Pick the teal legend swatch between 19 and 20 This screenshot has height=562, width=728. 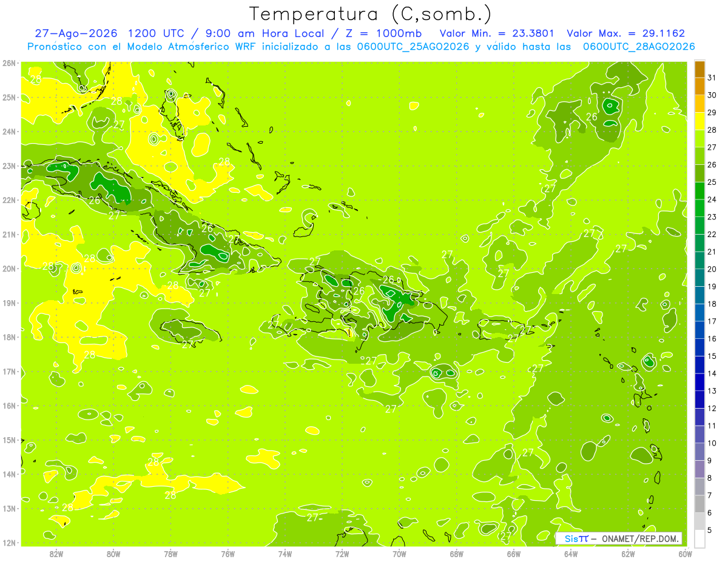point(699,278)
